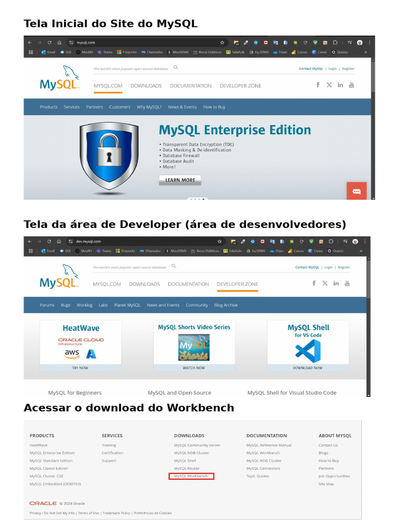Open the extensions puzzle icon in the mysql.com browser
399x532 pixels.
(x=335, y=43)
